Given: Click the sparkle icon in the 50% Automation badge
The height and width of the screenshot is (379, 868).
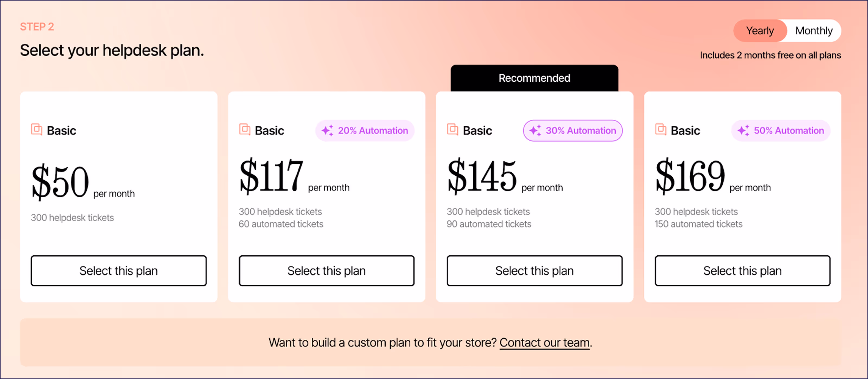Looking at the screenshot, I should pyautogui.click(x=743, y=131).
